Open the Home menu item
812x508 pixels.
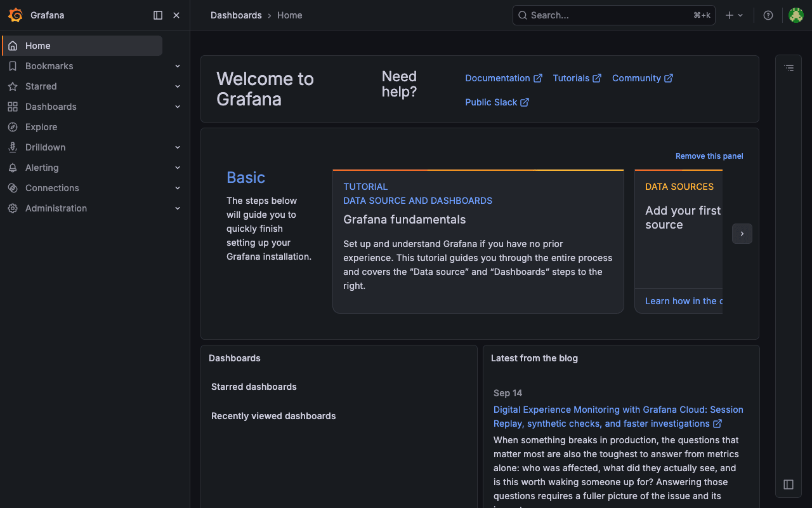coord(82,46)
